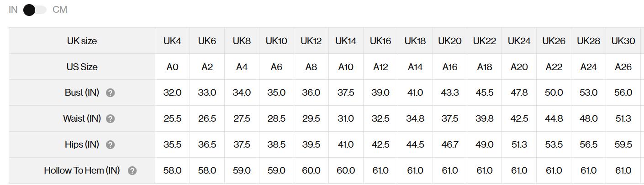Toggle the IN/CM unit switch
Viewport: 644px width, 185px height.
[35, 10]
